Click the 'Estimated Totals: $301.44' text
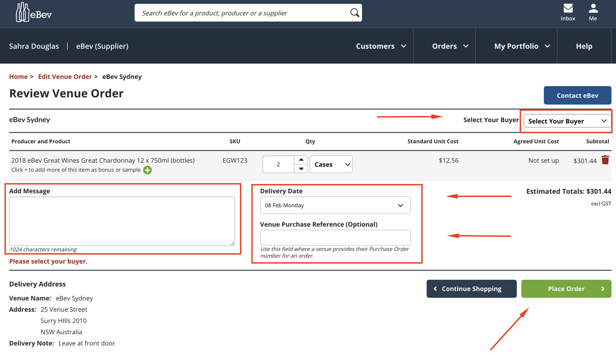This screenshot has height=364, width=616. tap(569, 191)
